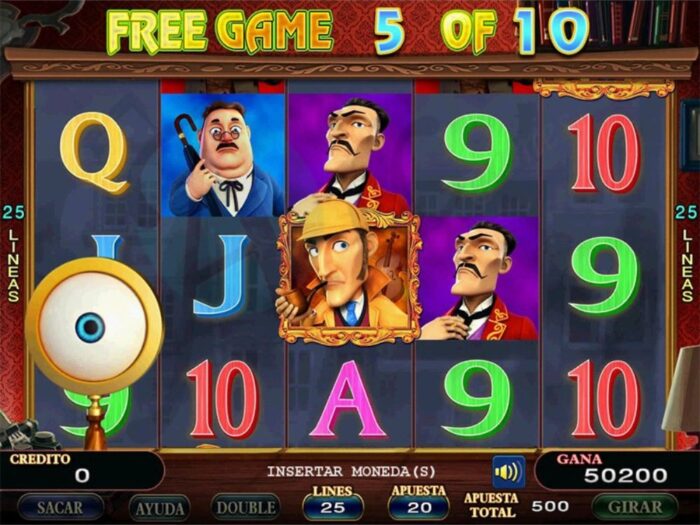Click the GIRAR spin button
Image resolution: width=700 pixels, height=525 pixels.
pos(635,508)
